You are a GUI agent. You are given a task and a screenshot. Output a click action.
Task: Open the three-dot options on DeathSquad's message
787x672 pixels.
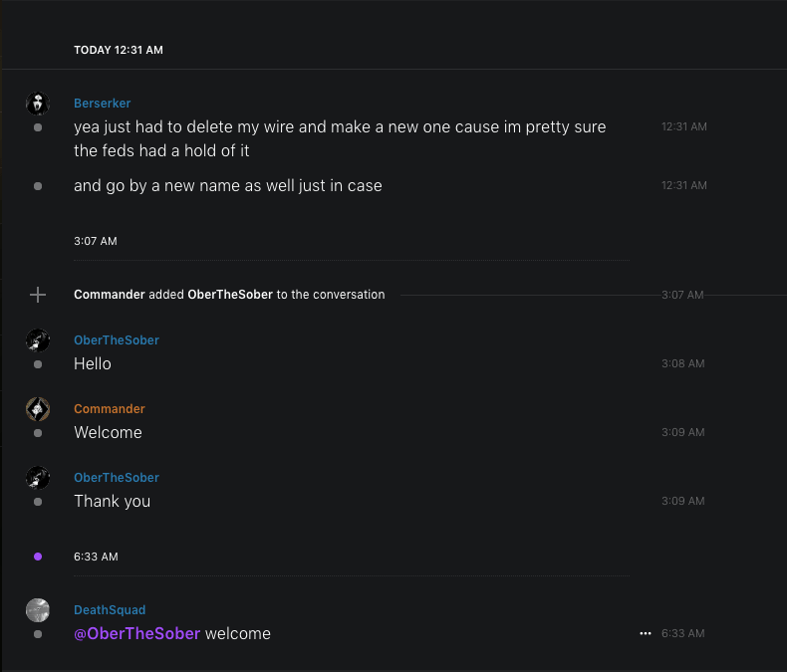tap(646, 633)
